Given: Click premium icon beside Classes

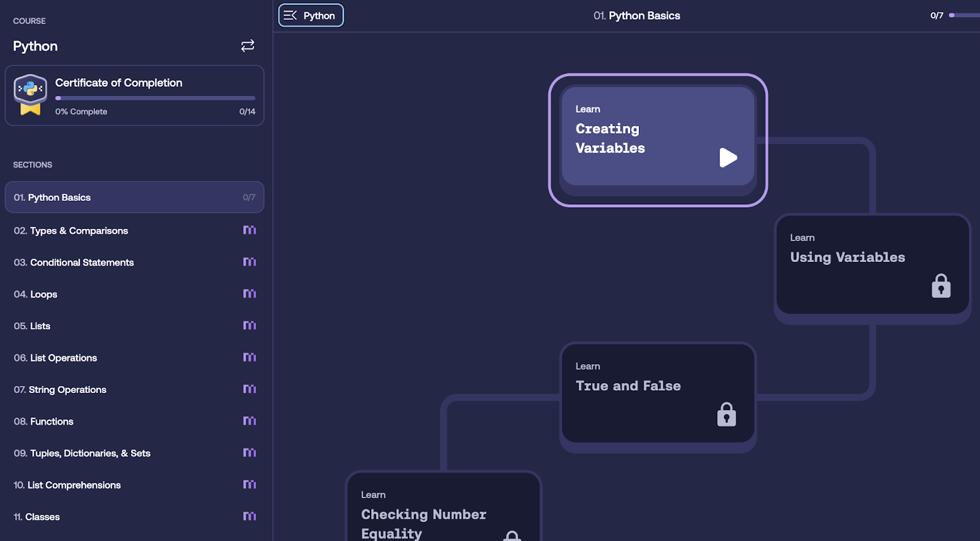Looking at the screenshot, I should coord(249,517).
